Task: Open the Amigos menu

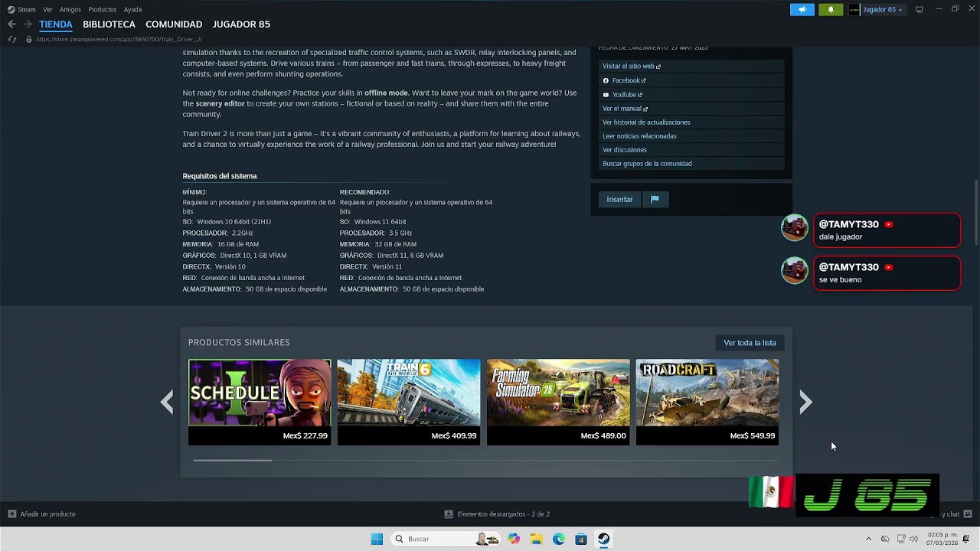Action: (x=70, y=9)
